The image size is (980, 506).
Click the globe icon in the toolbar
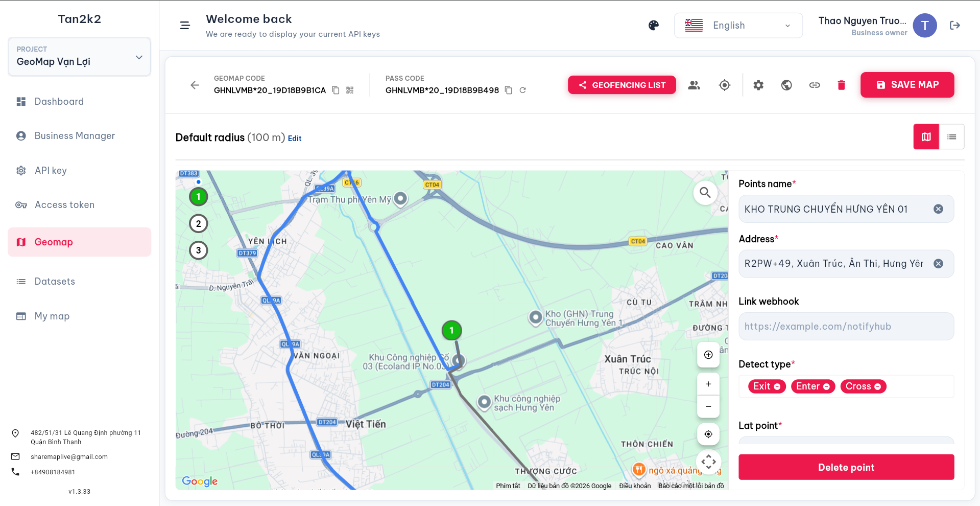786,85
